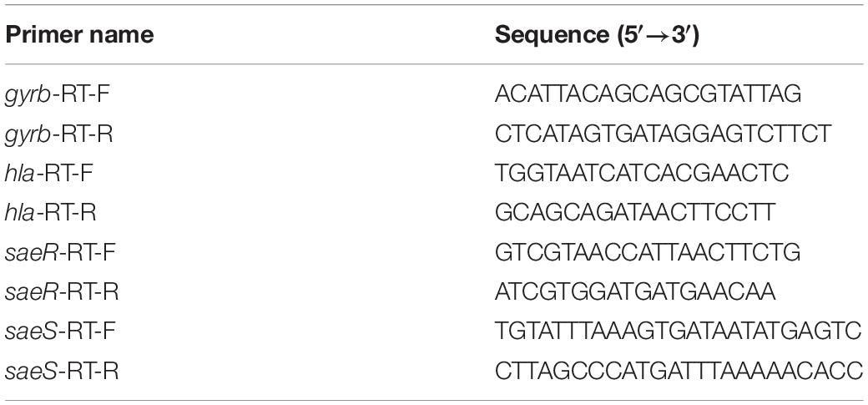The image size is (868, 405).
Task: Click sequence GTCGTAACCATTAACTTCTG
Action: click(648, 253)
